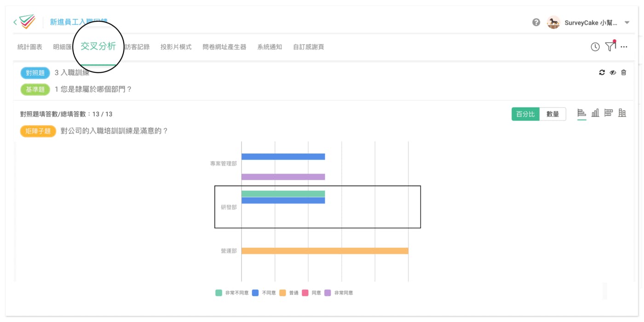Hide the analysis with the eye-slash icon
The width and height of the screenshot is (644, 322).
(613, 73)
